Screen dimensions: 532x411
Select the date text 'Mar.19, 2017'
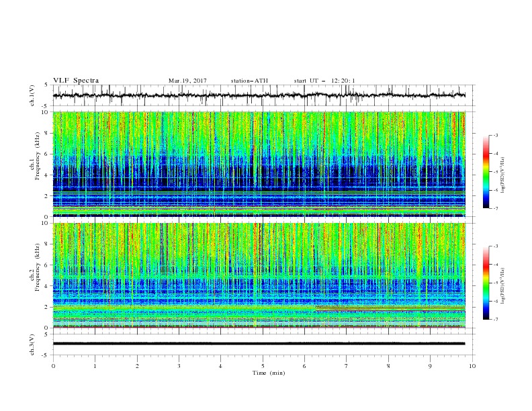(x=187, y=81)
